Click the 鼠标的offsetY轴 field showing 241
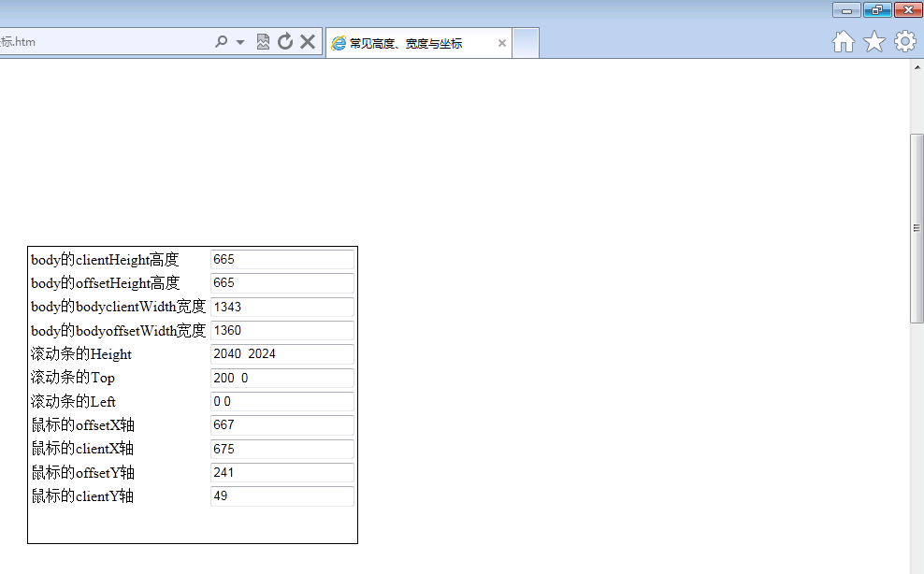The width and height of the screenshot is (924, 574). tap(282, 472)
